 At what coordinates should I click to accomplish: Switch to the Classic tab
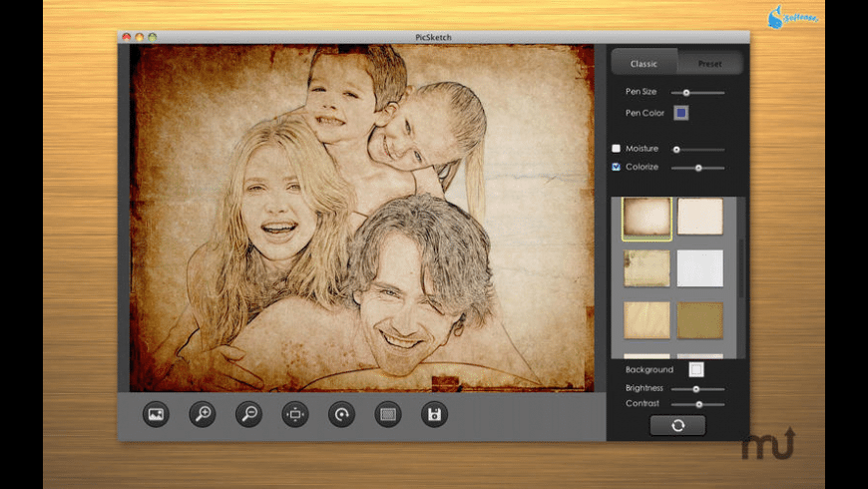pyautogui.click(x=644, y=64)
